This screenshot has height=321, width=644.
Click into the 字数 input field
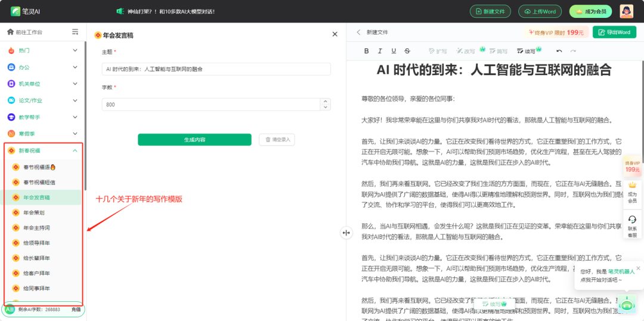pos(211,104)
